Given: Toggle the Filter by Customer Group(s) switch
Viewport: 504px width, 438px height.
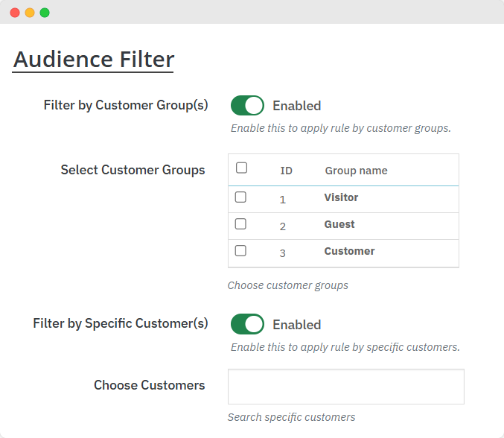Looking at the screenshot, I should tap(247, 106).
